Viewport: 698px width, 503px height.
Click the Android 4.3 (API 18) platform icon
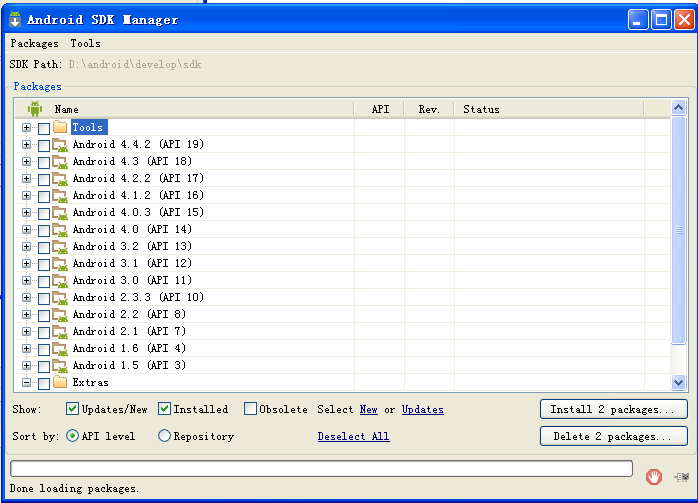pyautogui.click(x=60, y=162)
